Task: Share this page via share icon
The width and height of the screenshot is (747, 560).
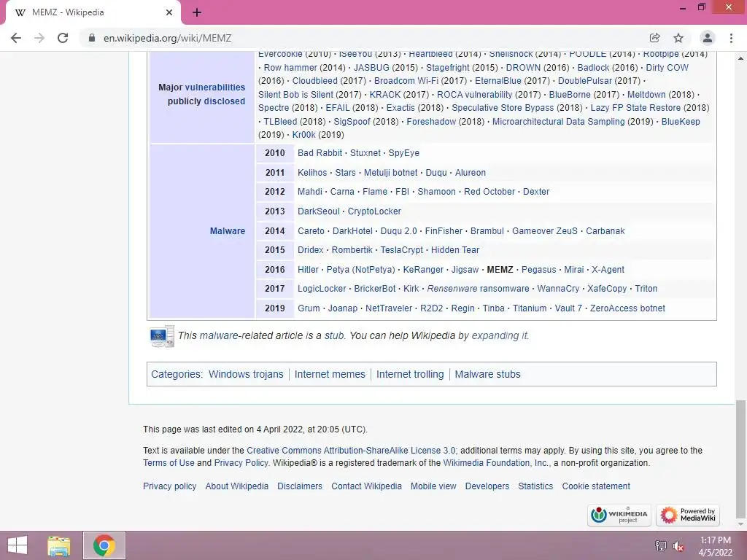Action: click(654, 38)
